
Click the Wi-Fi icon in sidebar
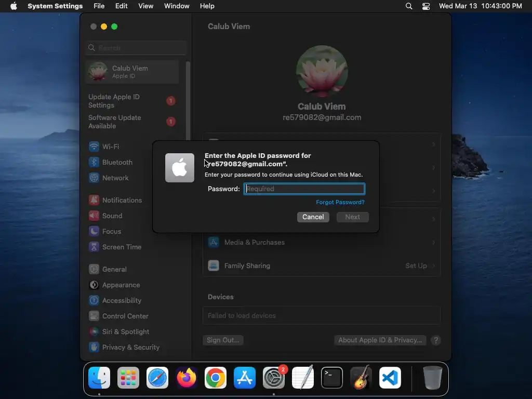94,147
